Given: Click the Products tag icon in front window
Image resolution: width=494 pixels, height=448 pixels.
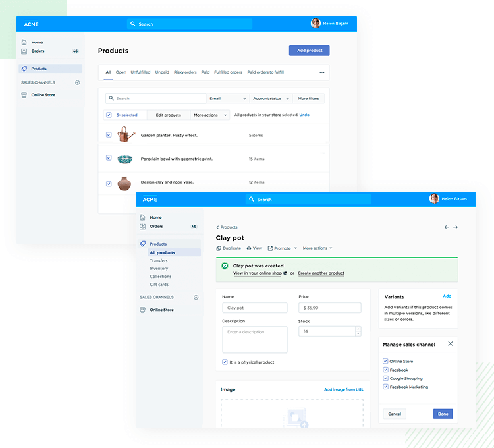Looking at the screenshot, I should pos(143,244).
